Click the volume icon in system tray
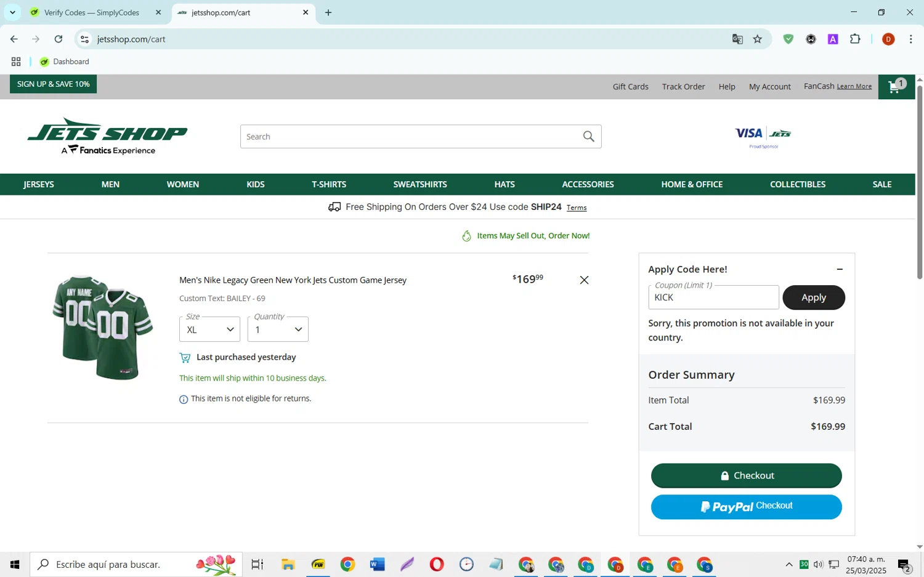The width and height of the screenshot is (924, 577). (818, 565)
